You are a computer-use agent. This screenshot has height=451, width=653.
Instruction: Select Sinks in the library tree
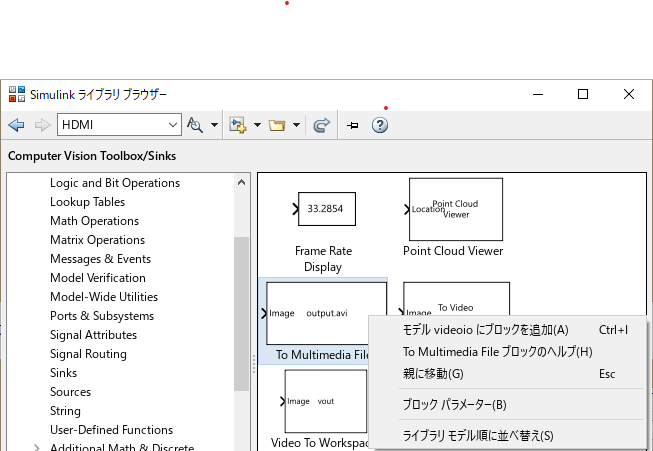click(63, 373)
